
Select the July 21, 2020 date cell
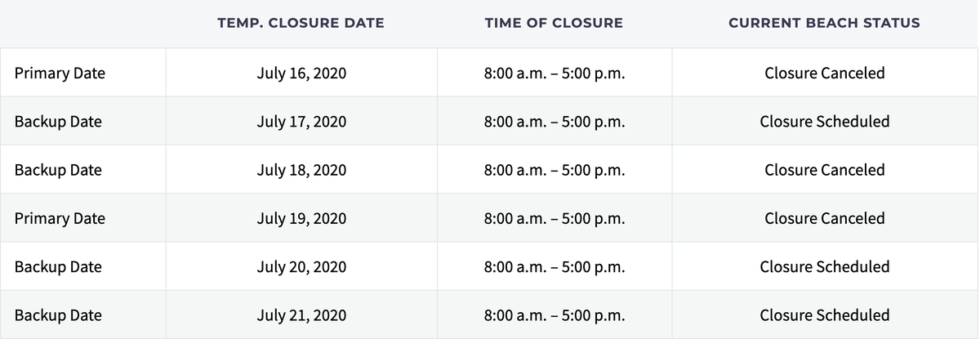tap(301, 314)
